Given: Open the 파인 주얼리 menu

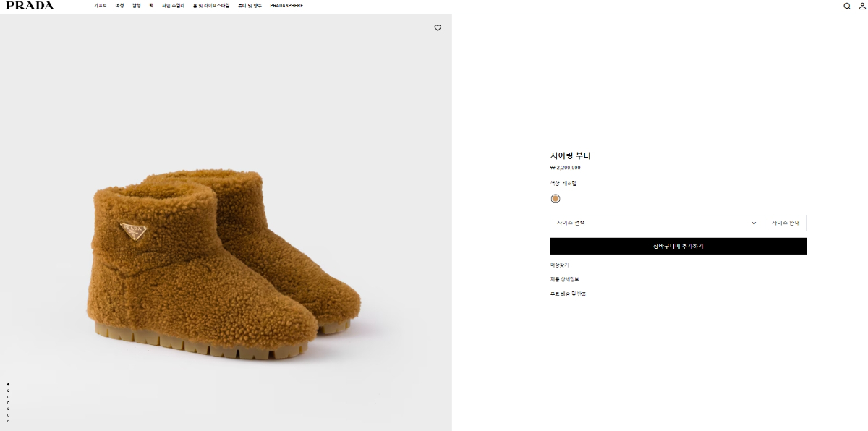Looking at the screenshot, I should [174, 6].
